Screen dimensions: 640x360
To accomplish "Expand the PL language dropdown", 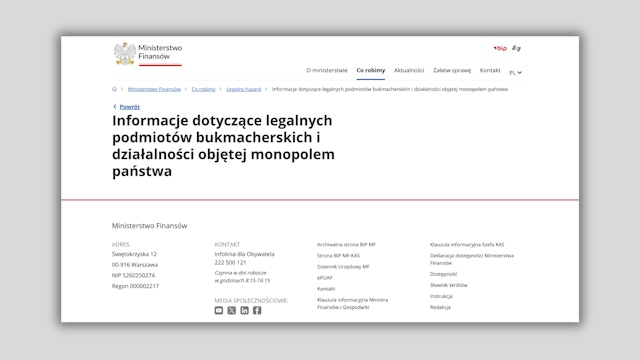I will pos(516,73).
